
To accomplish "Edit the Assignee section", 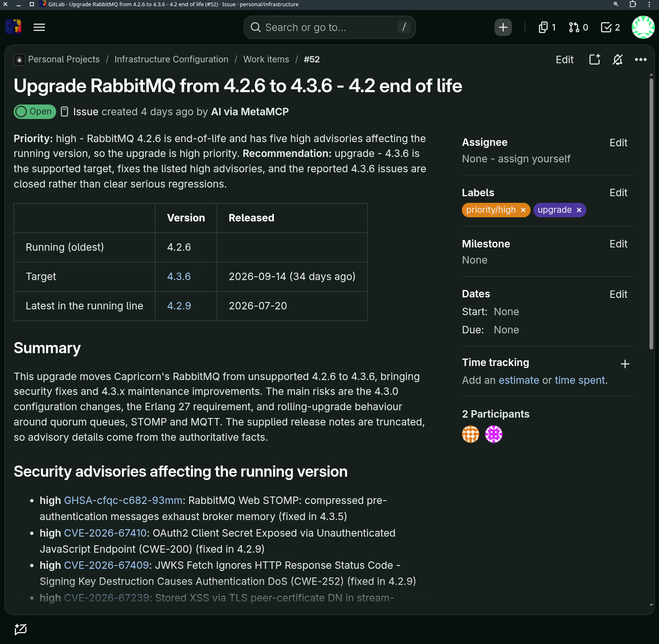I will pyautogui.click(x=618, y=143).
